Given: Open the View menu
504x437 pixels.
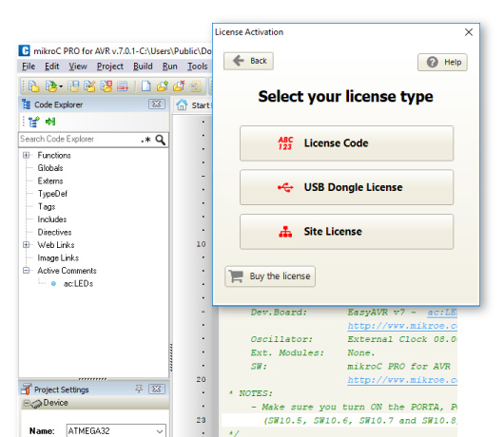Looking at the screenshot, I should (x=78, y=66).
